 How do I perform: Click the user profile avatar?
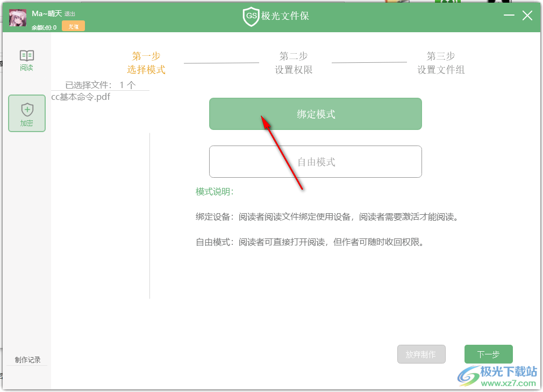coord(17,17)
